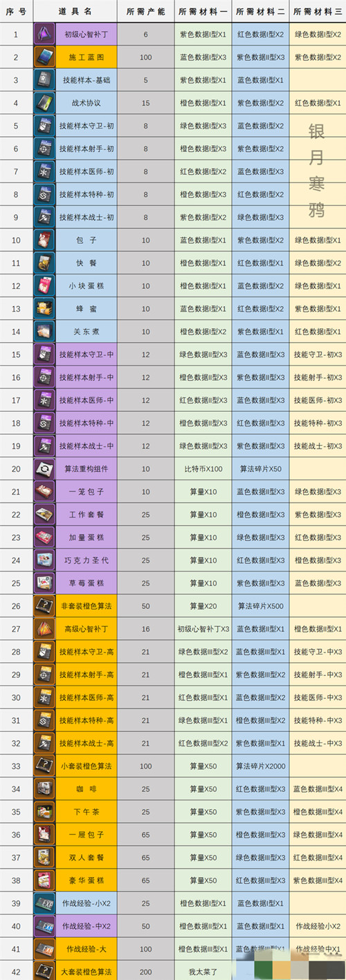Select the 小套装橙色算法 icon
The height and width of the screenshot is (980, 346).
[x=44, y=765]
